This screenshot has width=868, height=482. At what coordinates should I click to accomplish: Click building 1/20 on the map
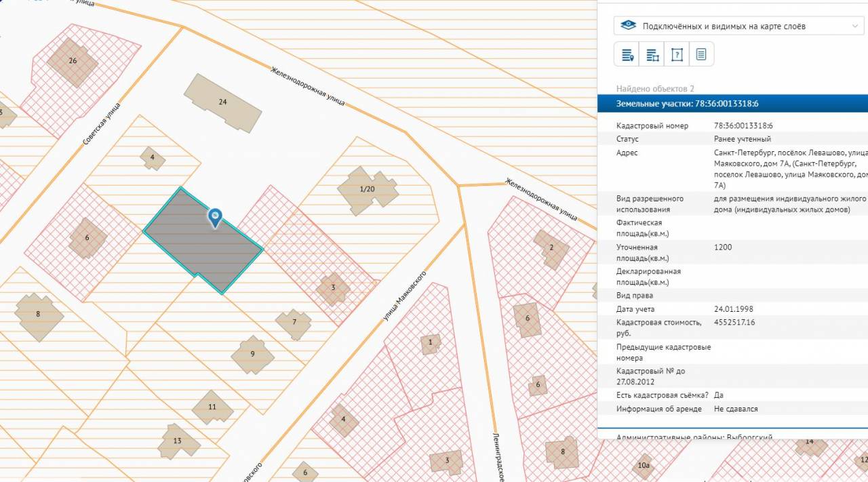(367, 188)
